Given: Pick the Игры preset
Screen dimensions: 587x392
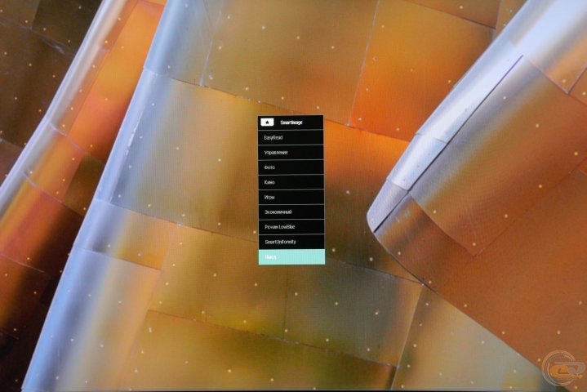Looking at the screenshot, I should (x=291, y=198).
